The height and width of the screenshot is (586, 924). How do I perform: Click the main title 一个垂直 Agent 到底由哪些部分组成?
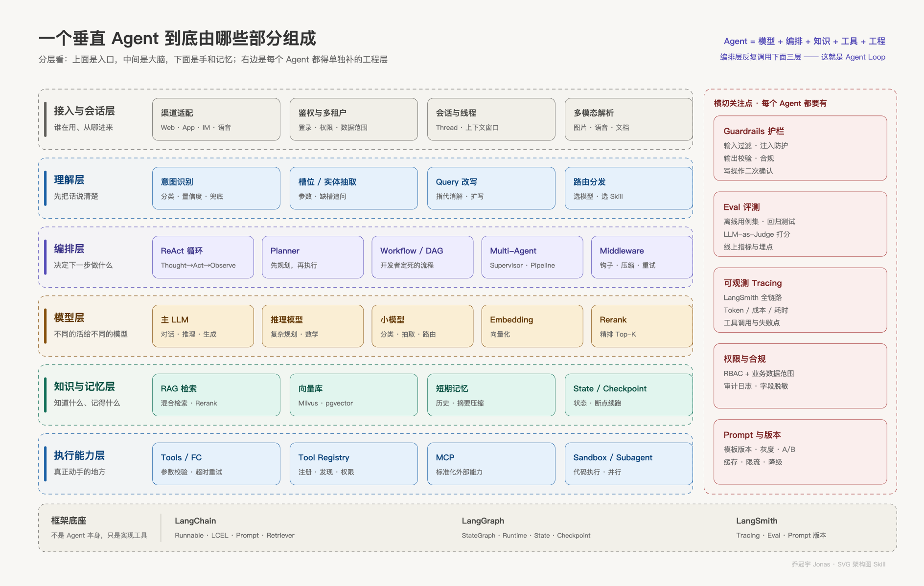(177, 38)
